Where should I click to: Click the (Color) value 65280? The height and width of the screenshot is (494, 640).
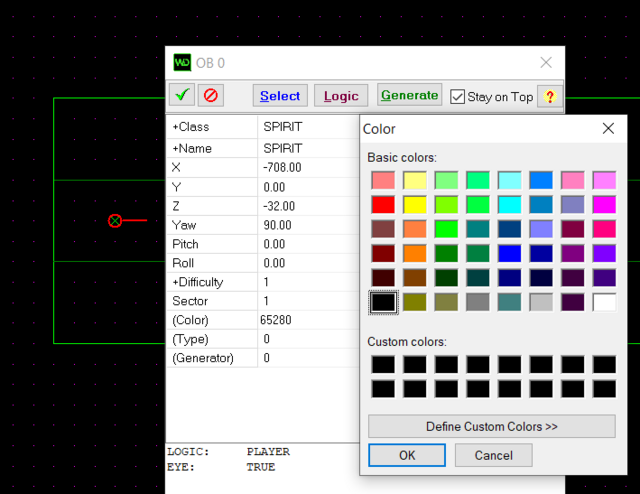[x=276, y=320]
